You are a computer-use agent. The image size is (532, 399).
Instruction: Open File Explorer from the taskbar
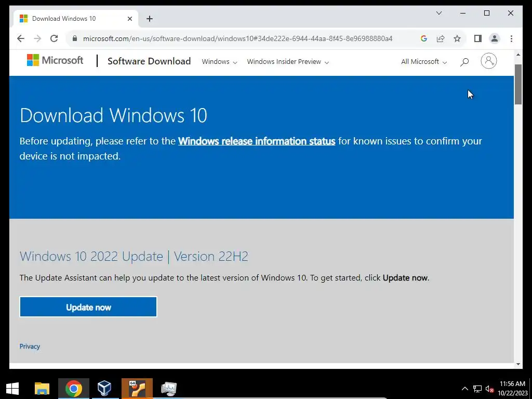tap(42, 389)
